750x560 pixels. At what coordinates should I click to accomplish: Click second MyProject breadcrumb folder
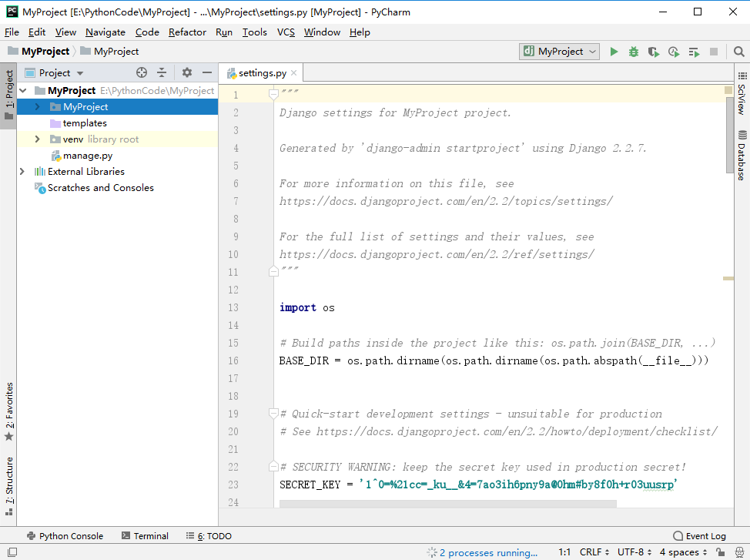109,52
